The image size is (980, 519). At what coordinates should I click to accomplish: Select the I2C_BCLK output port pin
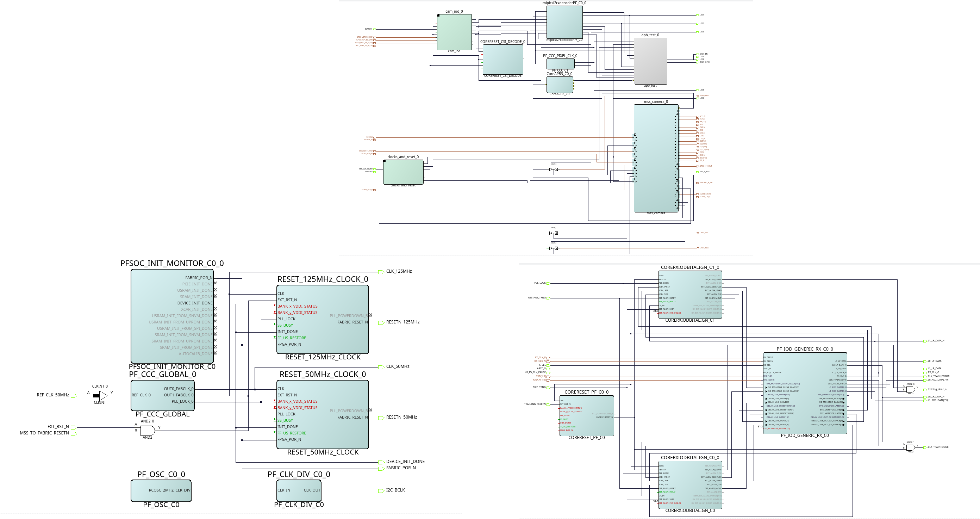(x=381, y=491)
